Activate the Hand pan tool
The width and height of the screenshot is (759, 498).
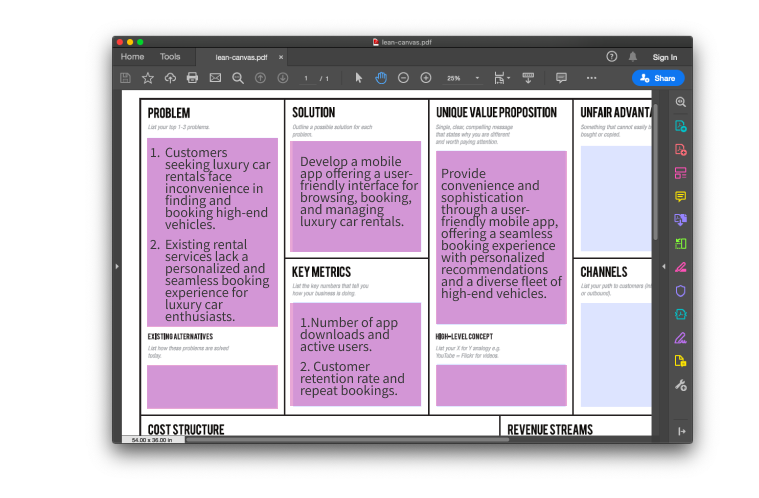pyautogui.click(x=381, y=78)
